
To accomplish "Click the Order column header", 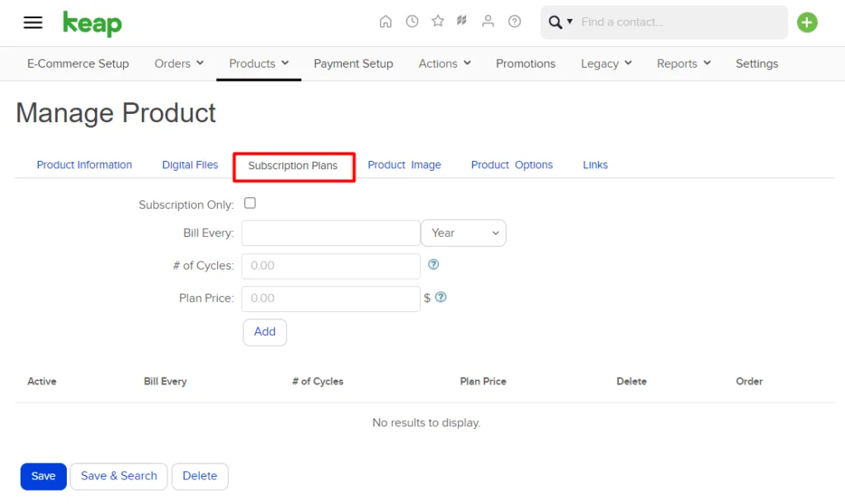I will click(x=749, y=381).
